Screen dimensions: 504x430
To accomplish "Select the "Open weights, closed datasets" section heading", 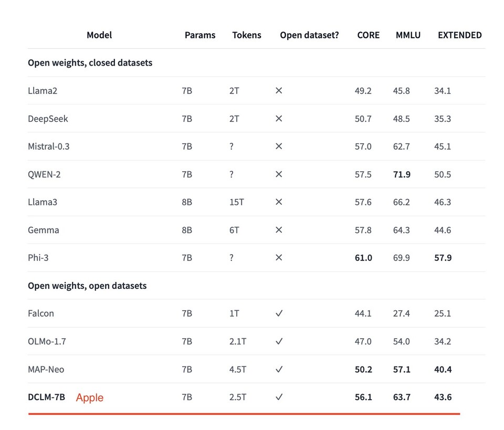I will [90, 63].
